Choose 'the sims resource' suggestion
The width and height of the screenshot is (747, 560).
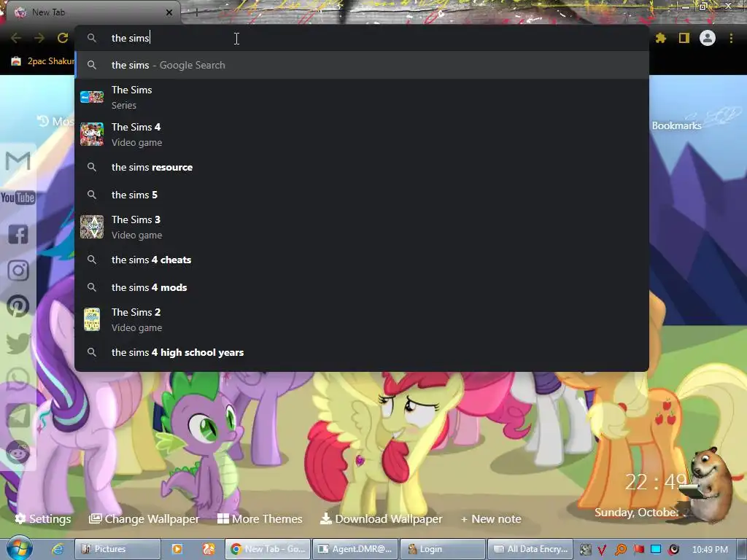click(362, 167)
